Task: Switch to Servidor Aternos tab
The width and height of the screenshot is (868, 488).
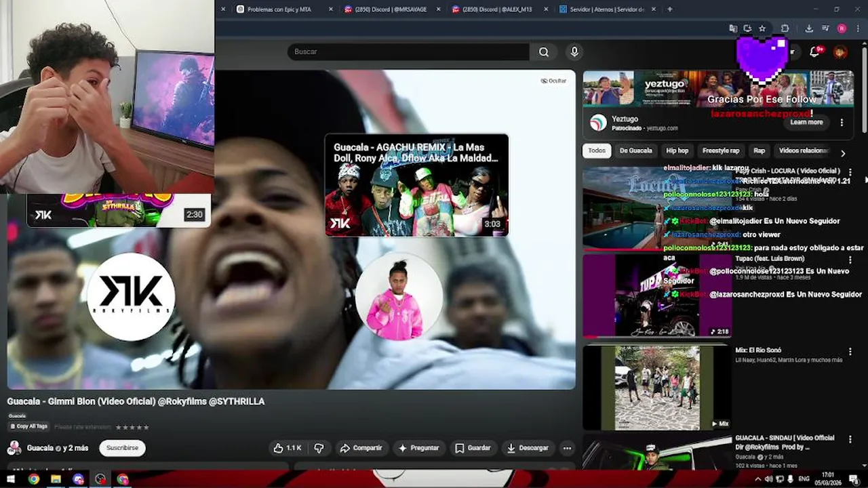Action: click(601, 9)
